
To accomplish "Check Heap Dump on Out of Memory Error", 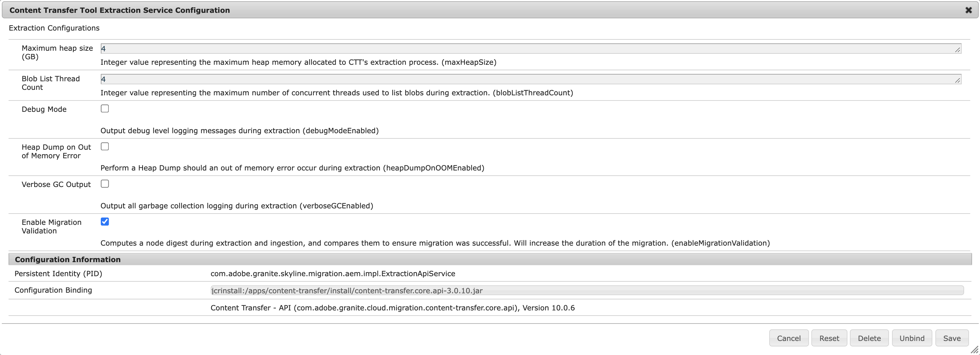I will [104, 146].
